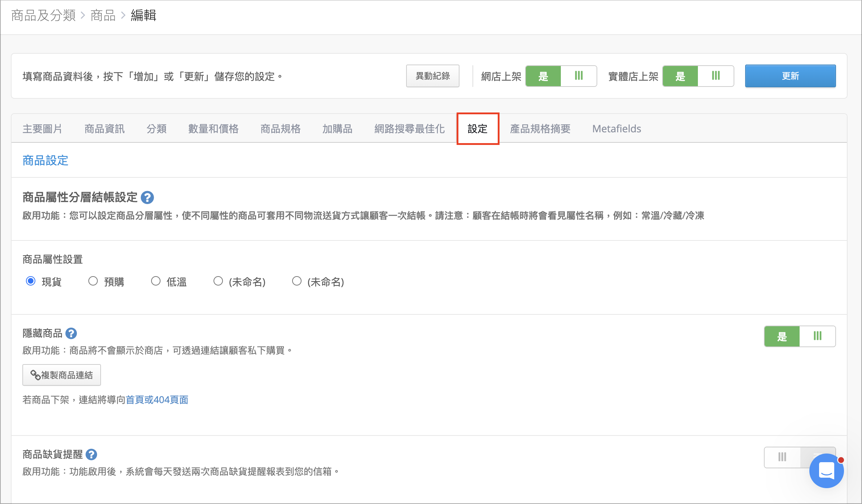Viewport: 862px width, 504px height.
Task: Open the chat support bubble
Action: (x=826, y=470)
